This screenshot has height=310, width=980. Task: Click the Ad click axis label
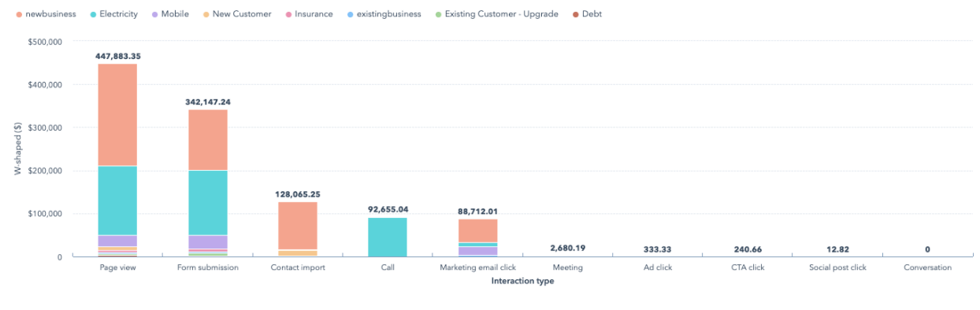pyautogui.click(x=658, y=268)
